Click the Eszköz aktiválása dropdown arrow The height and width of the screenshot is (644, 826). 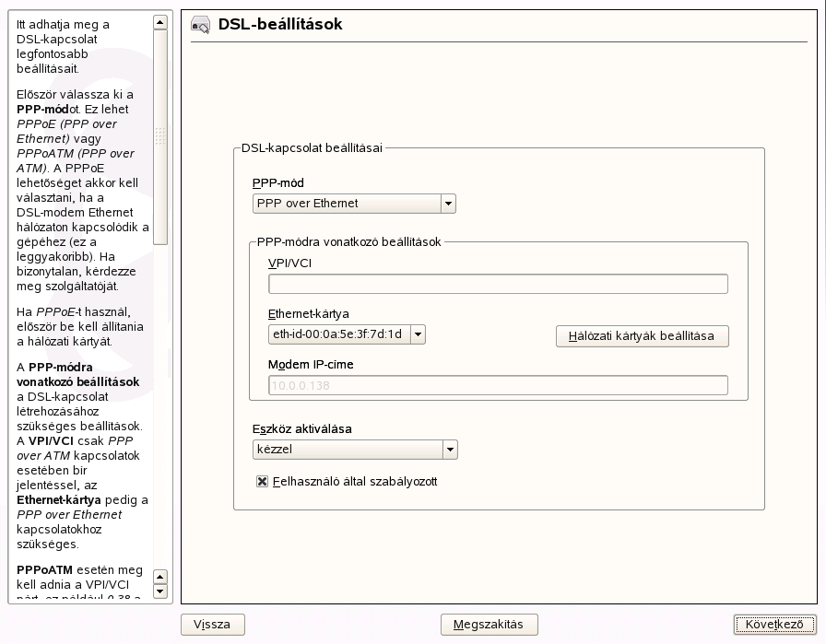click(450, 451)
